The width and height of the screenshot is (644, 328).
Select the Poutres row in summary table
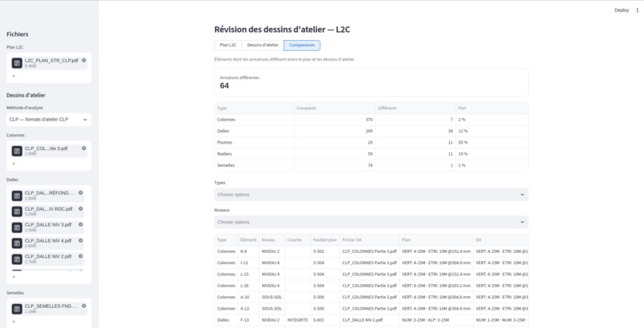[372, 143]
